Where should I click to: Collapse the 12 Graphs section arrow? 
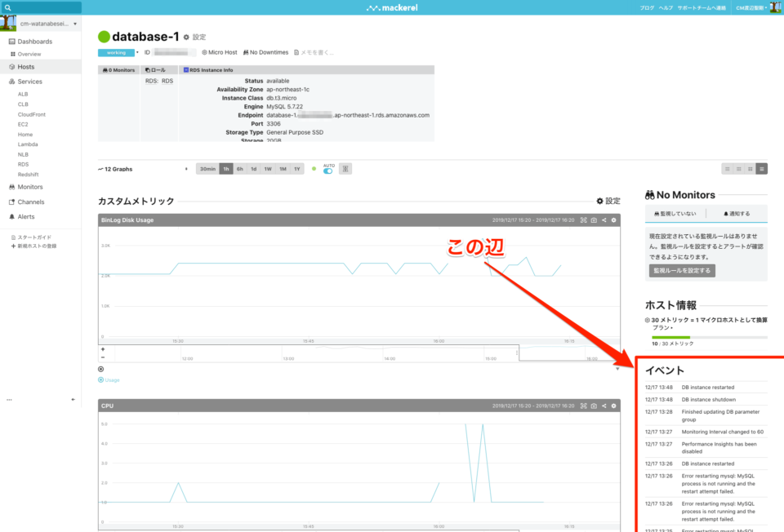(185, 168)
